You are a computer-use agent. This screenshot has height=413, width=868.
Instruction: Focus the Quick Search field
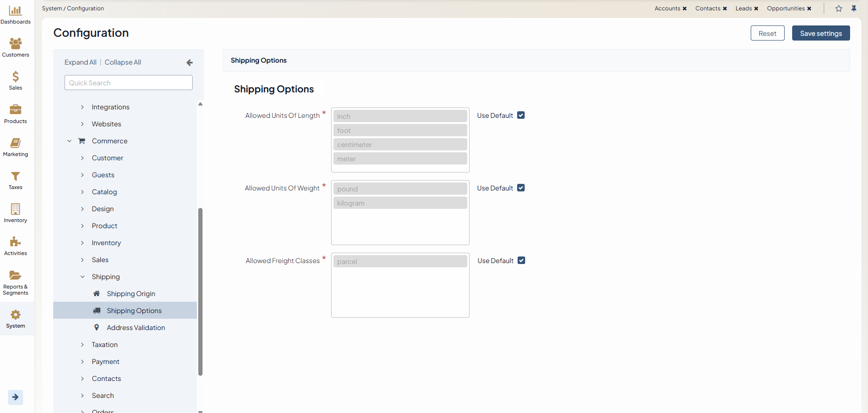point(128,83)
